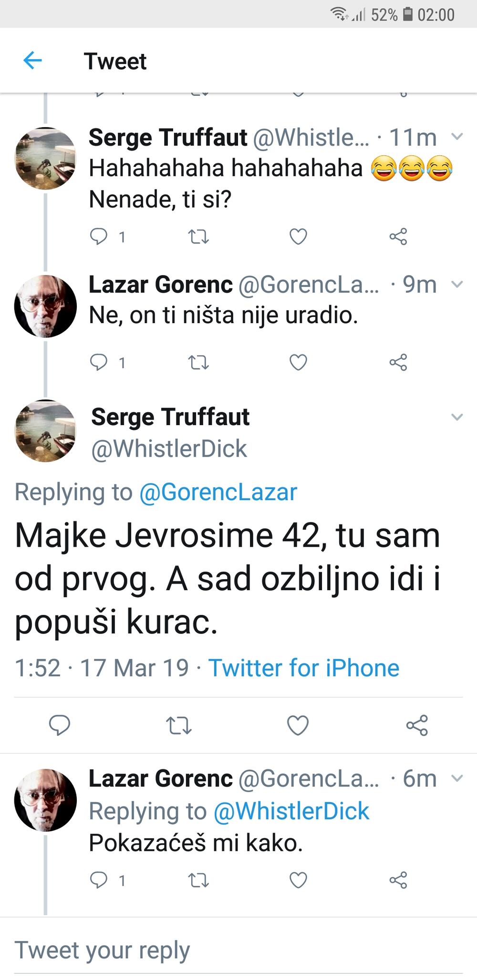The width and height of the screenshot is (477, 980).
Task: Like Serge's 'Nenade, ti si?' tweet
Action: (298, 236)
